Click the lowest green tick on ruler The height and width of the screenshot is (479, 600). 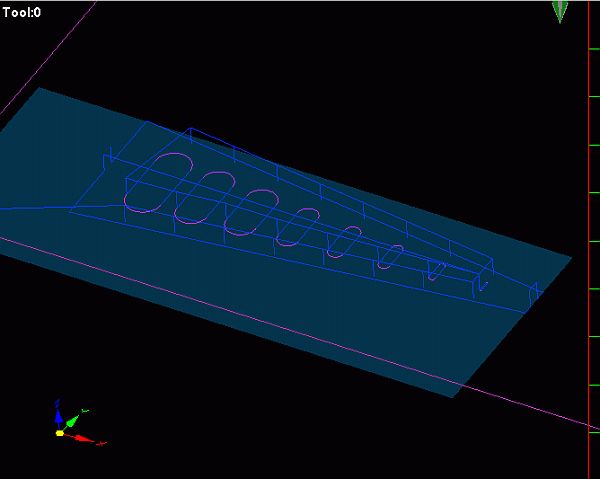coord(594,433)
